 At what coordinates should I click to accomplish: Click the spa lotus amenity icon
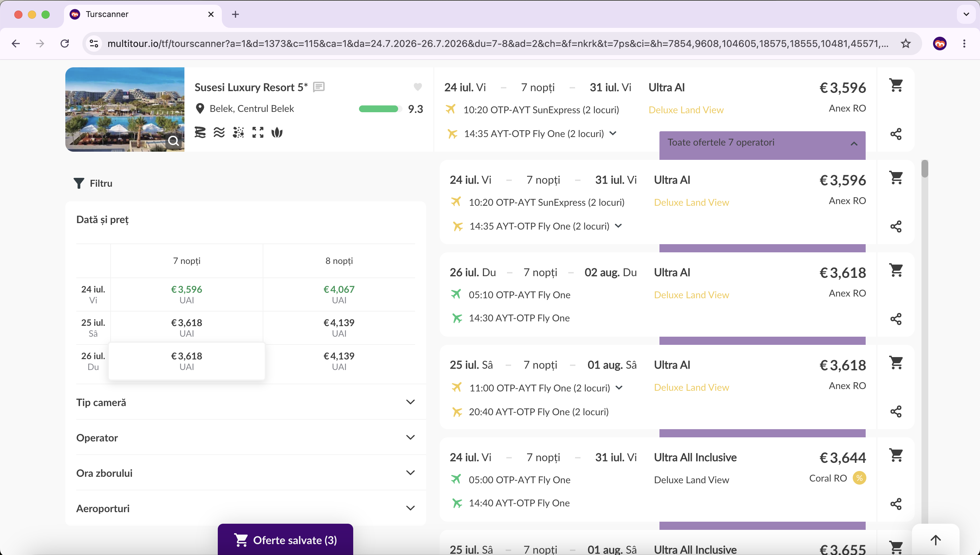[x=277, y=133]
